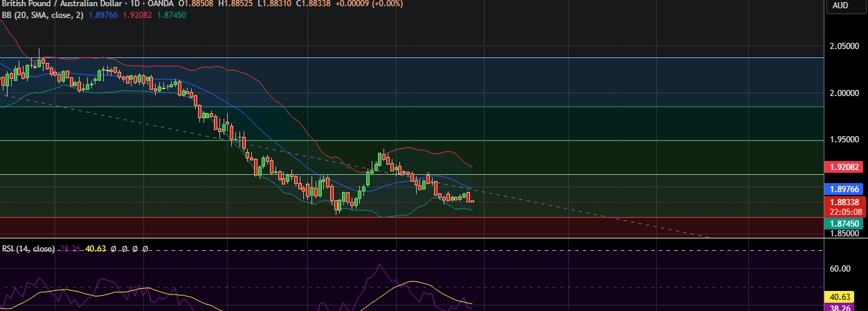Click the yellow 40.63 RSI axis label
Viewport: 868px width, 311px height.
[x=843, y=296]
